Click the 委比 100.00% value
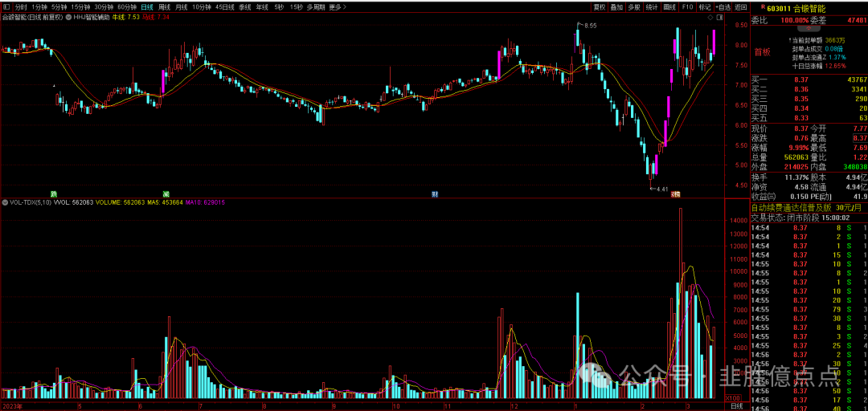 (x=794, y=20)
